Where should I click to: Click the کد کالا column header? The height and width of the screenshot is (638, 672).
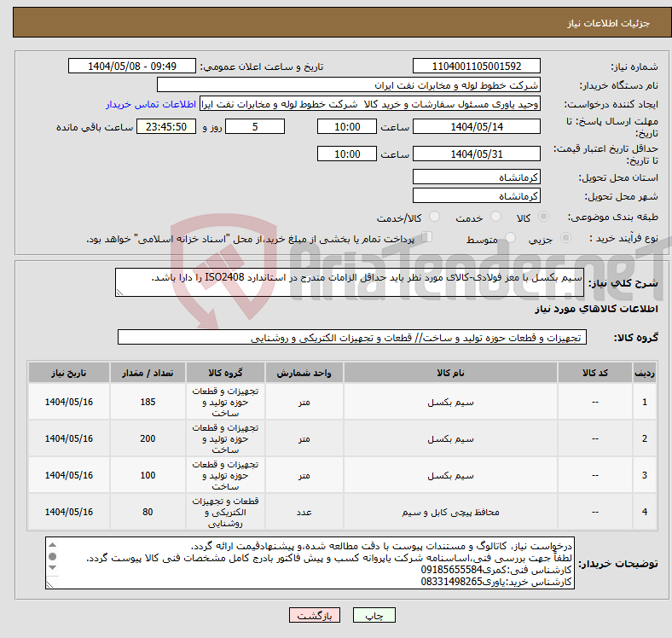pos(595,373)
